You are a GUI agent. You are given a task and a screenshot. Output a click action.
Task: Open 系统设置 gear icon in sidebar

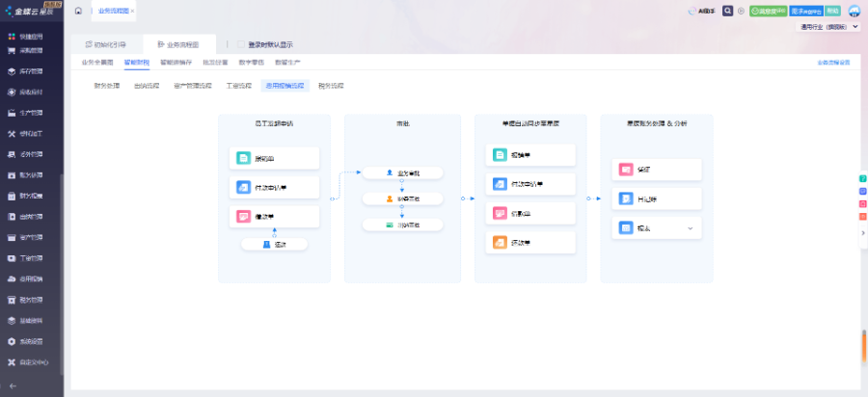coord(12,342)
